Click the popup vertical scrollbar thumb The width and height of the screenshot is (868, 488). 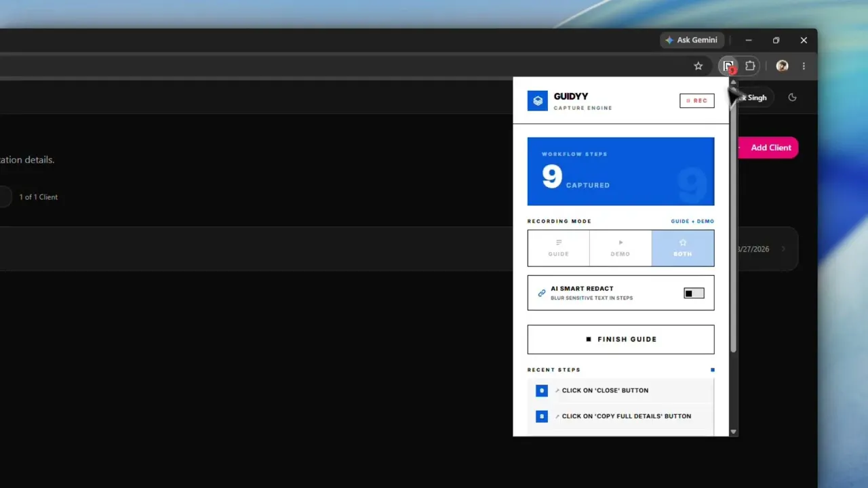pos(733,219)
